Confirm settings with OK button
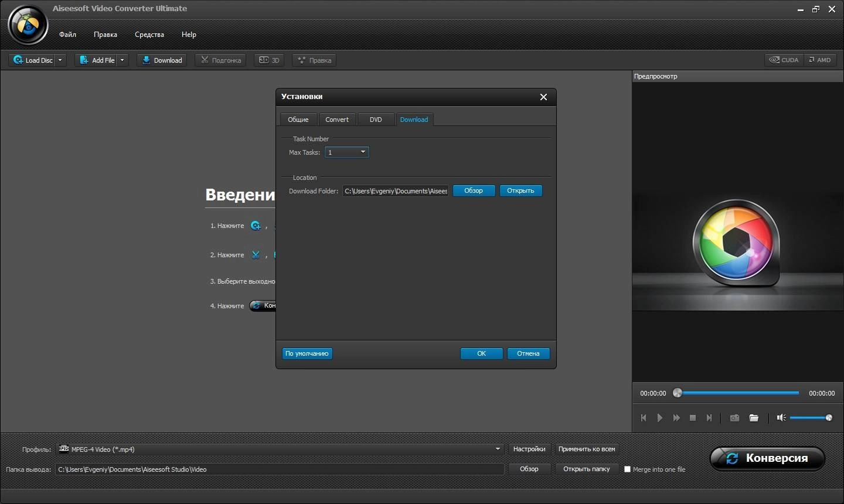This screenshot has height=504, width=844. click(x=481, y=353)
